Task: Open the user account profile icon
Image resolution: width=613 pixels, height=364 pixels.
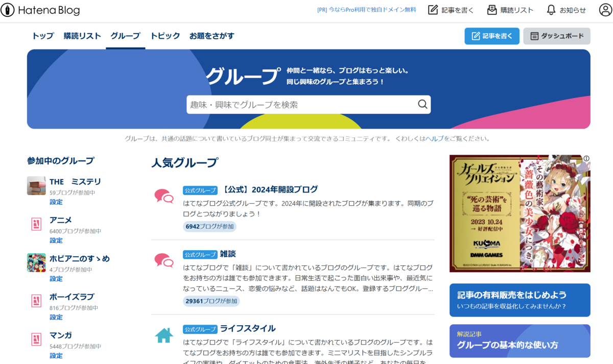Action: click(605, 10)
